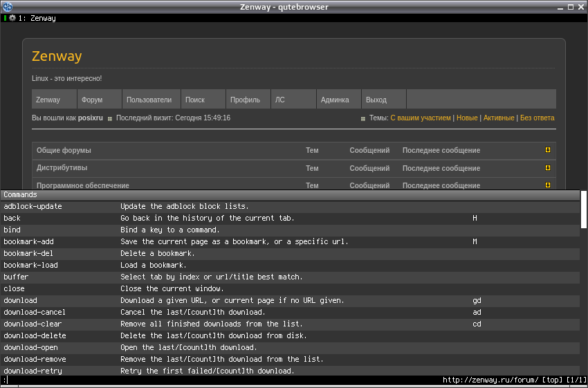588x388 pixels.
Task: Click the 'Bind a key to a command.' description
Action: click(170, 230)
